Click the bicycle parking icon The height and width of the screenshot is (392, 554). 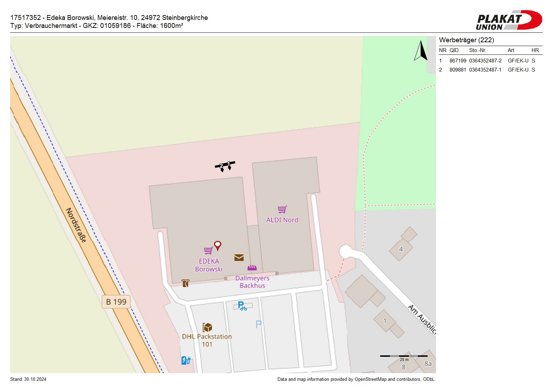click(242, 306)
